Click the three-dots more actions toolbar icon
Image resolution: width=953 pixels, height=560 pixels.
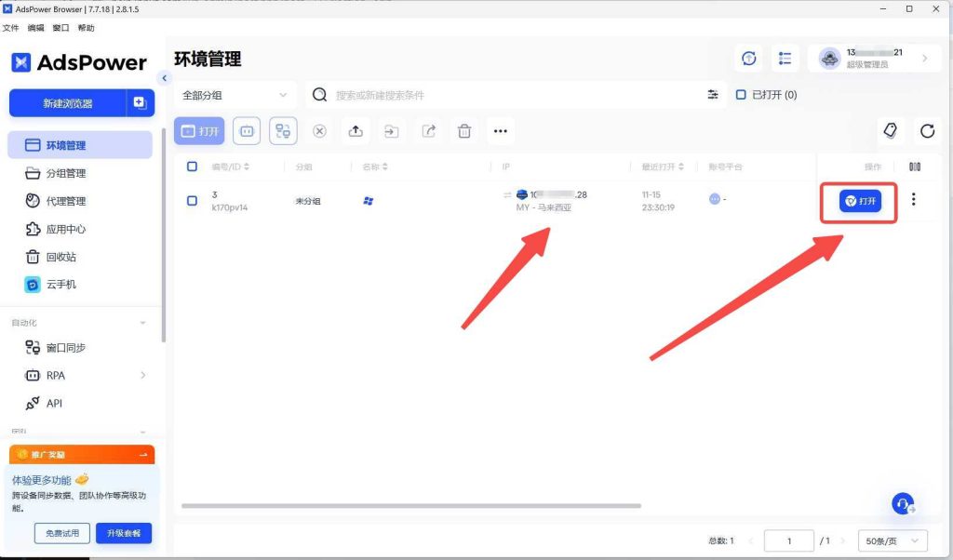point(500,131)
